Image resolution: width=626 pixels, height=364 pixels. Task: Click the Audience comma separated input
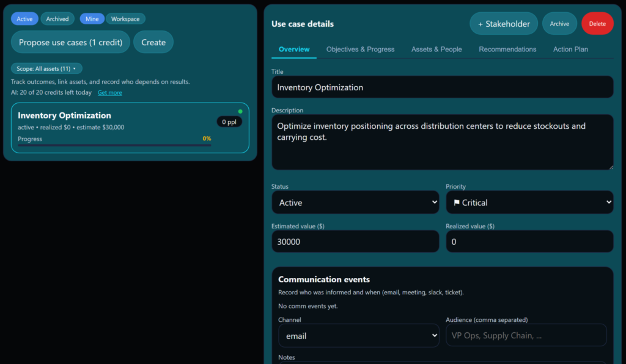[x=526, y=335]
